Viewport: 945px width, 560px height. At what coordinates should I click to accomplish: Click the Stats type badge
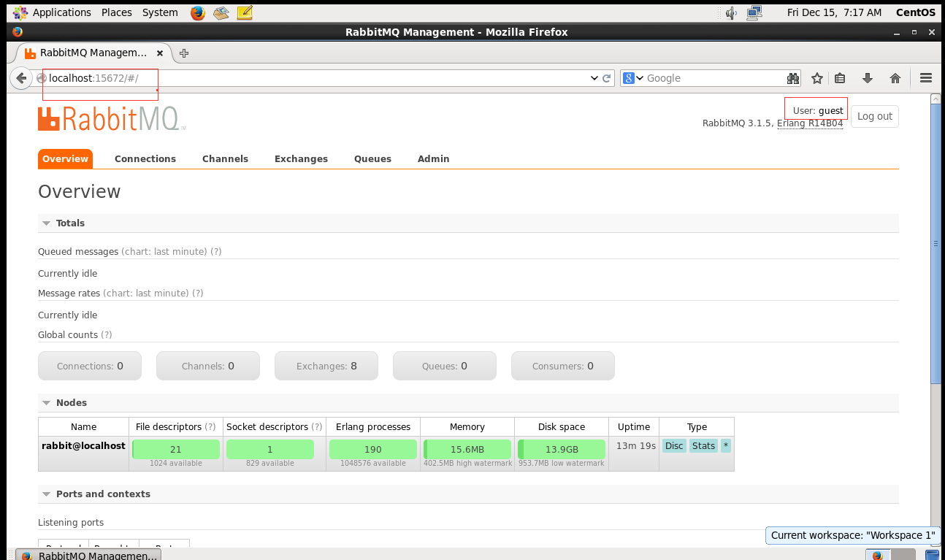pyautogui.click(x=703, y=445)
